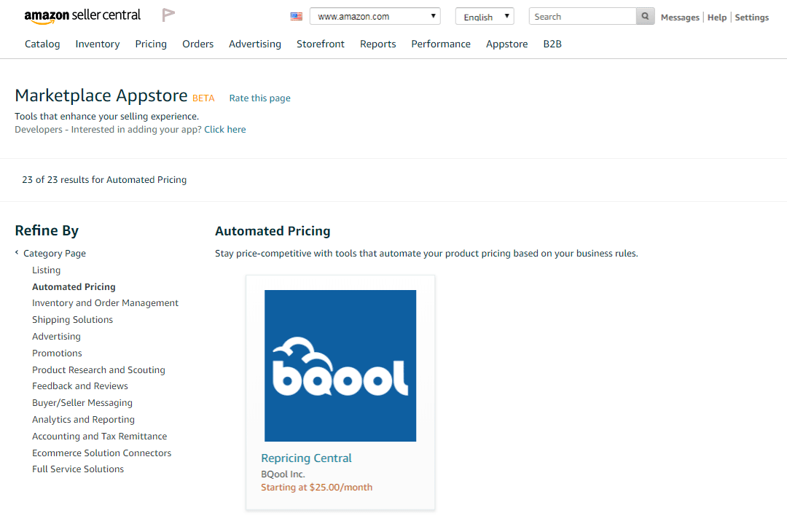787x532 pixels.
Task: Select the Analytics and Reporting category
Action: pyautogui.click(x=83, y=420)
